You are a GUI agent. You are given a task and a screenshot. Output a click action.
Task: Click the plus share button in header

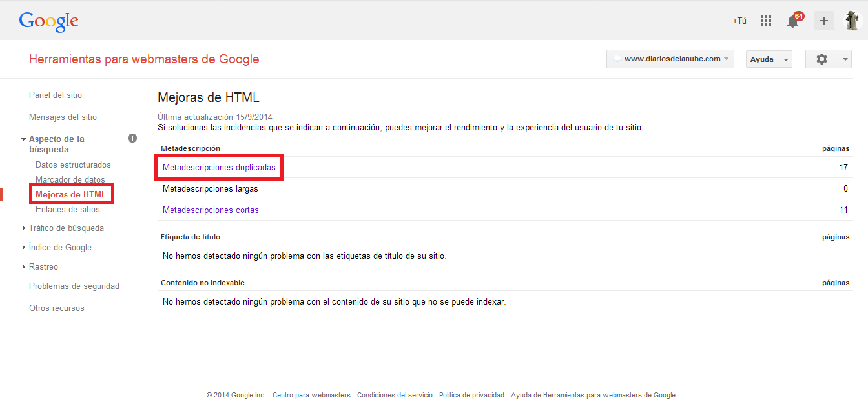point(823,21)
